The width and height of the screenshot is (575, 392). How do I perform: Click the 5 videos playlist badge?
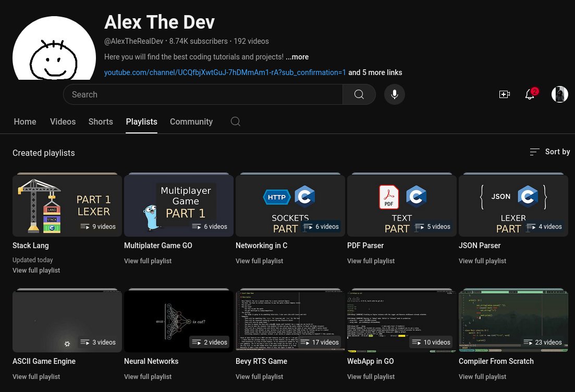pos(432,227)
